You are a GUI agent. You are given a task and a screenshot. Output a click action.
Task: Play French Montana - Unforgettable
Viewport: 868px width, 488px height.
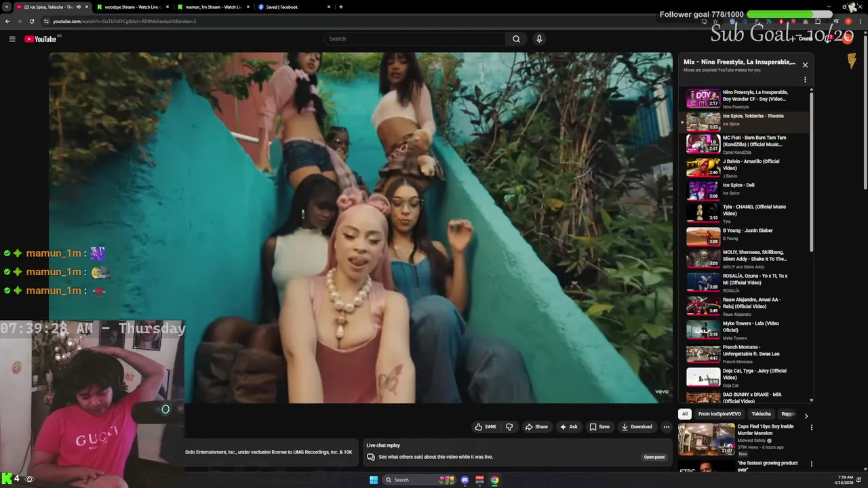[745, 353]
